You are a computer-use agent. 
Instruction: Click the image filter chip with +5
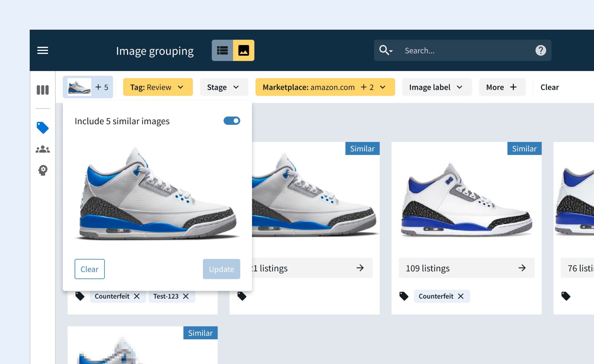[88, 87]
